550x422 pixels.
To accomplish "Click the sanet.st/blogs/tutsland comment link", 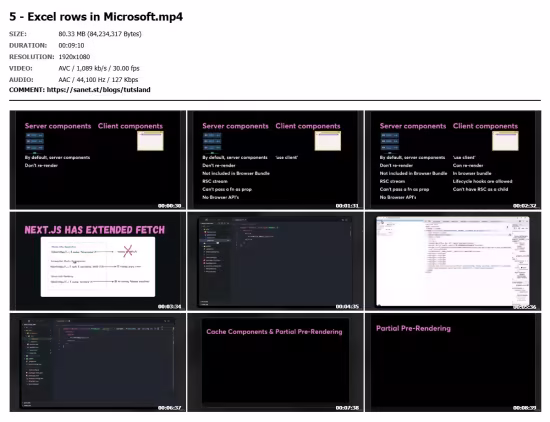I will coord(99,90).
